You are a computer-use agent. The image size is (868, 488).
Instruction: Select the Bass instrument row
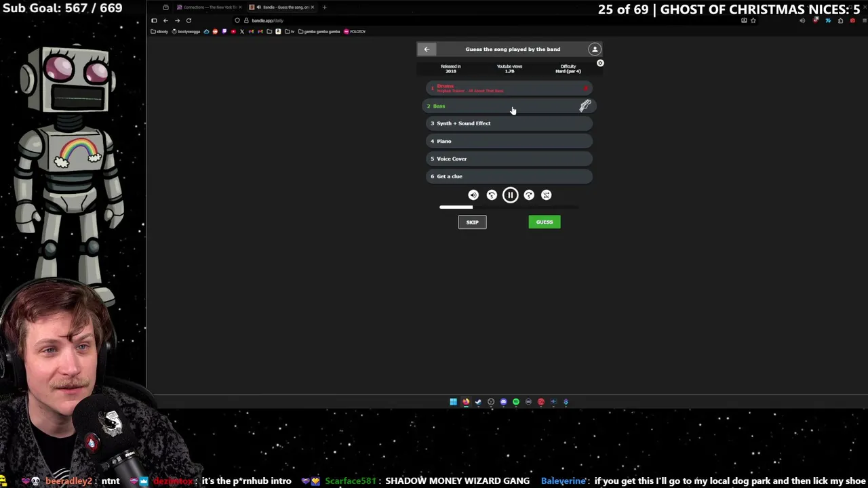509,106
